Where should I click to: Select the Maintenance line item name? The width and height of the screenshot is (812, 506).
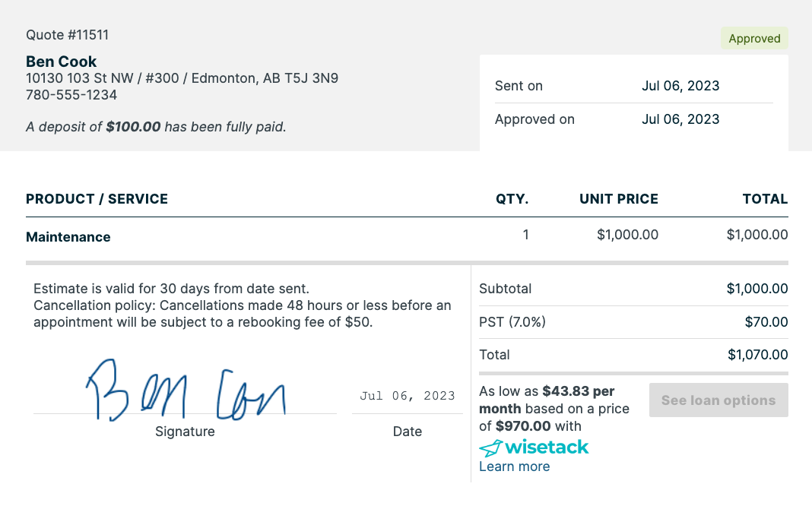pos(68,237)
